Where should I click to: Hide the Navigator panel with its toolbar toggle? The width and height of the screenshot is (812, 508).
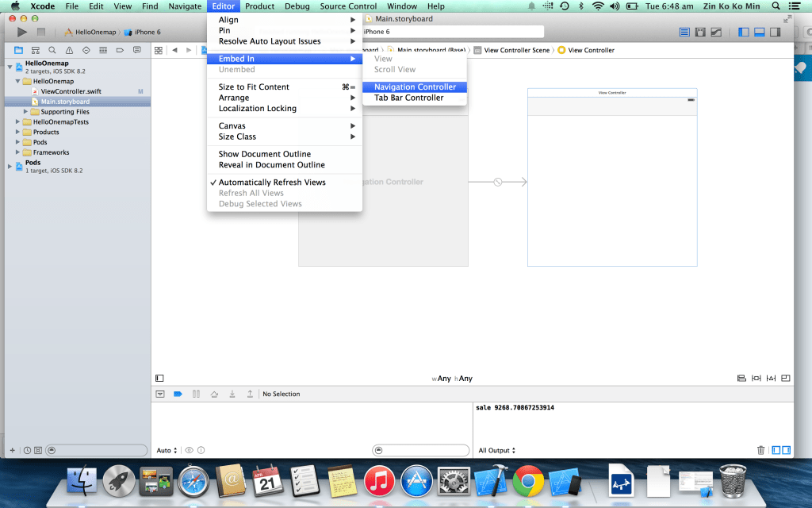[x=743, y=32]
